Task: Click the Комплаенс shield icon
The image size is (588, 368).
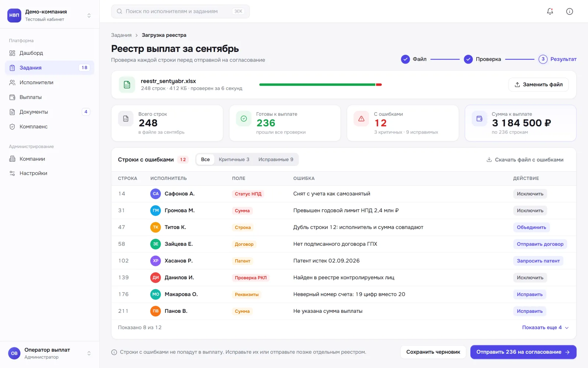Action: 12,127
